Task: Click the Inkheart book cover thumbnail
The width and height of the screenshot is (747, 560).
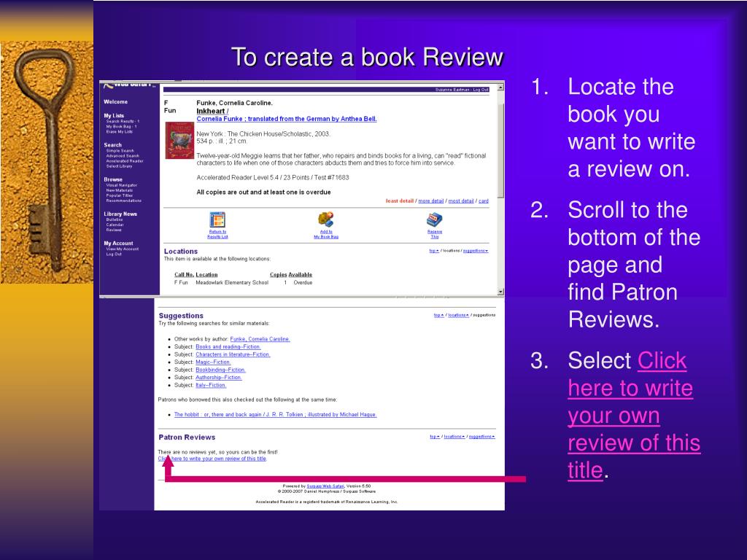Action: click(179, 141)
